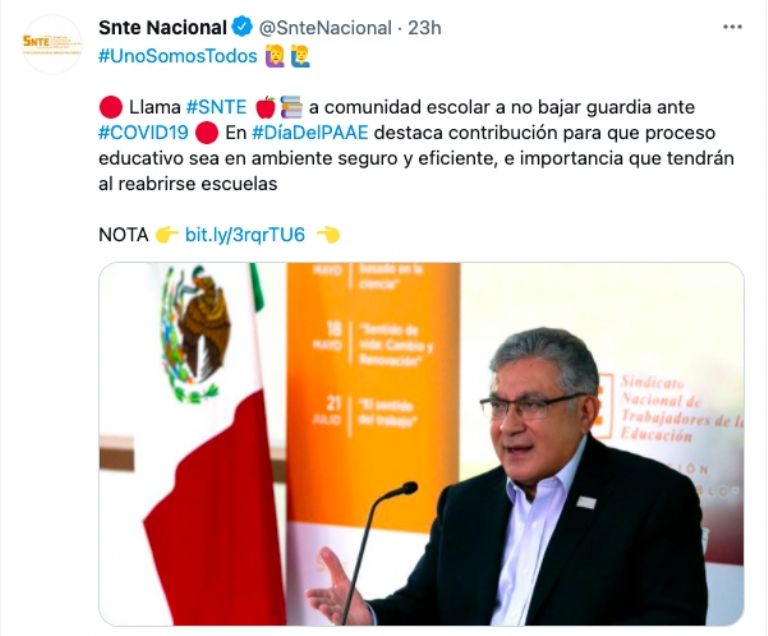
Task: Click the red apple emoji
Action: pyautogui.click(x=266, y=107)
